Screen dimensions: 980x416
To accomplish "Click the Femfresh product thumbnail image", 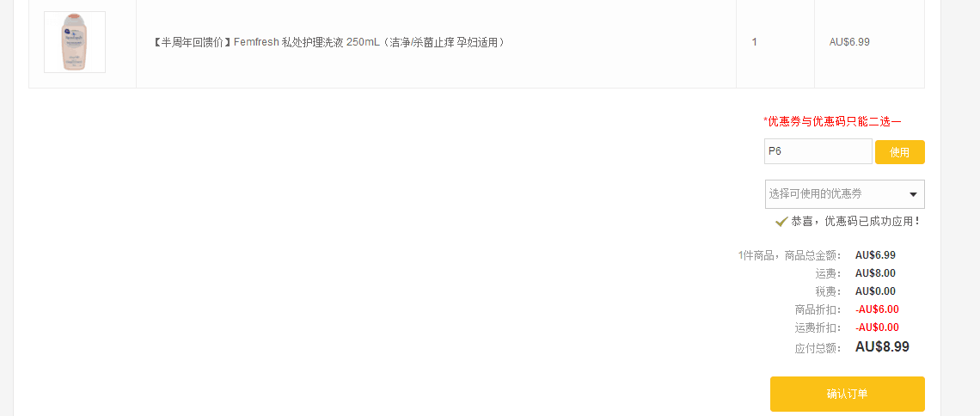I will pyautogui.click(x=75, y=42).
